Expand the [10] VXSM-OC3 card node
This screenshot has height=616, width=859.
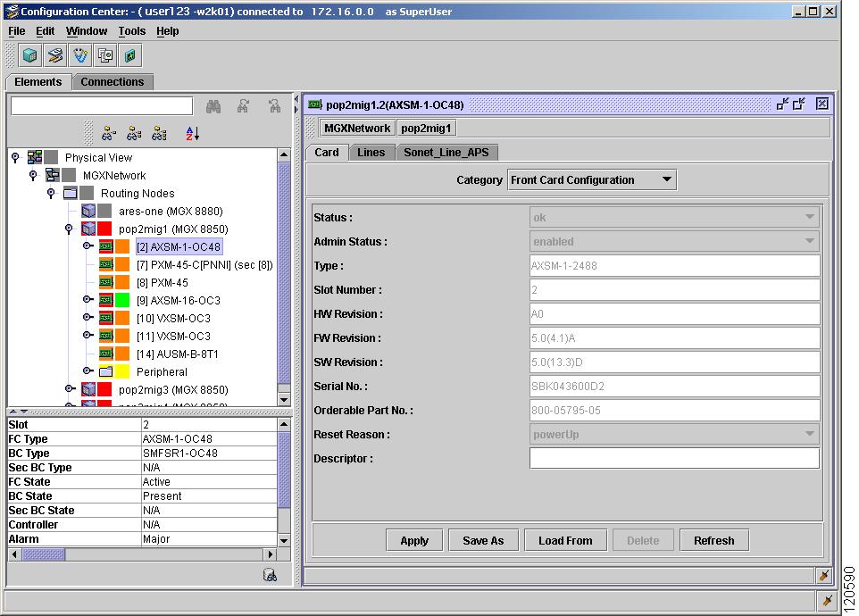88,317
